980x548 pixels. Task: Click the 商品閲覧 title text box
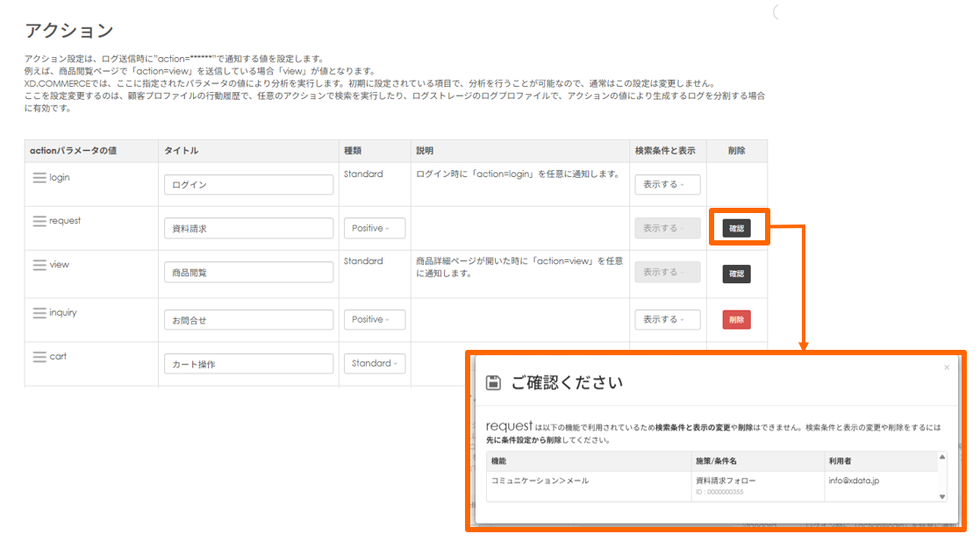[x=248, y=273]
